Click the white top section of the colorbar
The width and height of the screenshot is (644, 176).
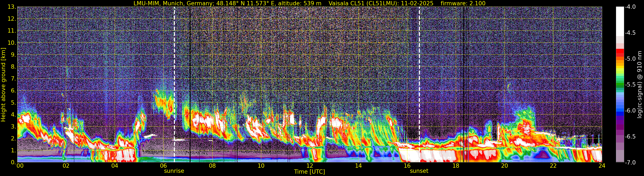(x=620, y=21)
